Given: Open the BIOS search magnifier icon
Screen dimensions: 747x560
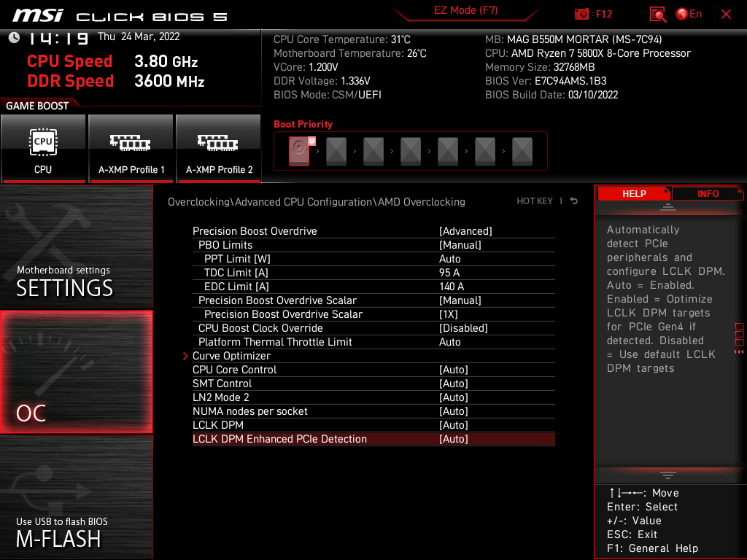Looking at the screenshot, I should [657, 15].
